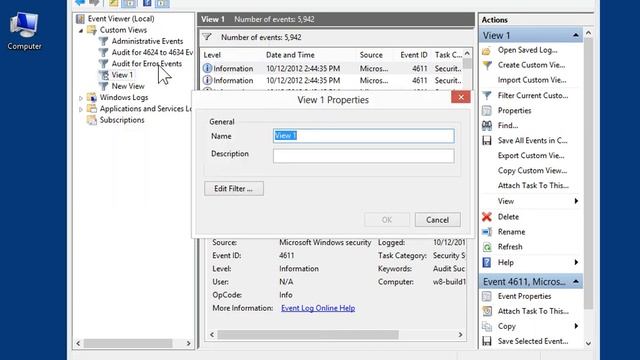
Task: Open the View submenu arrow
Action: pos(576,201)
